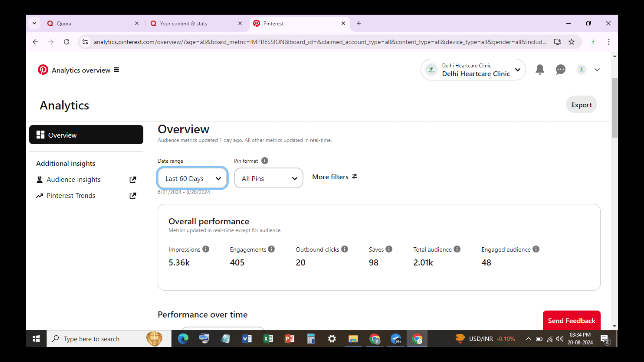Click the Pin format info icon
The height and width of the screenshot is (362, 644).
pos(265,161)
